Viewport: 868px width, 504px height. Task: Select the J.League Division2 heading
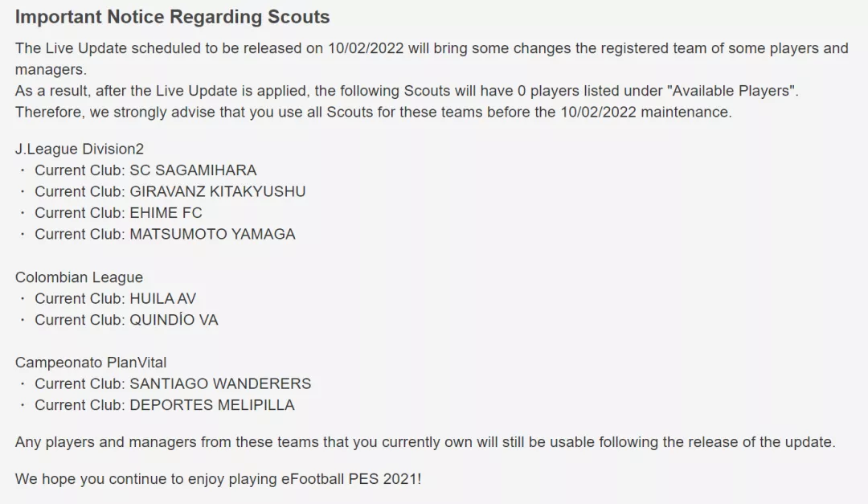pos(79,149)
